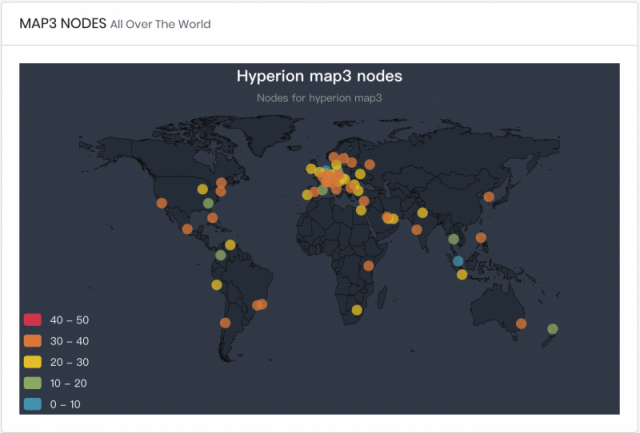This screenshot has height=433, width=640.
Task: Click the blue node near Singapore
Action: [458, 261]
